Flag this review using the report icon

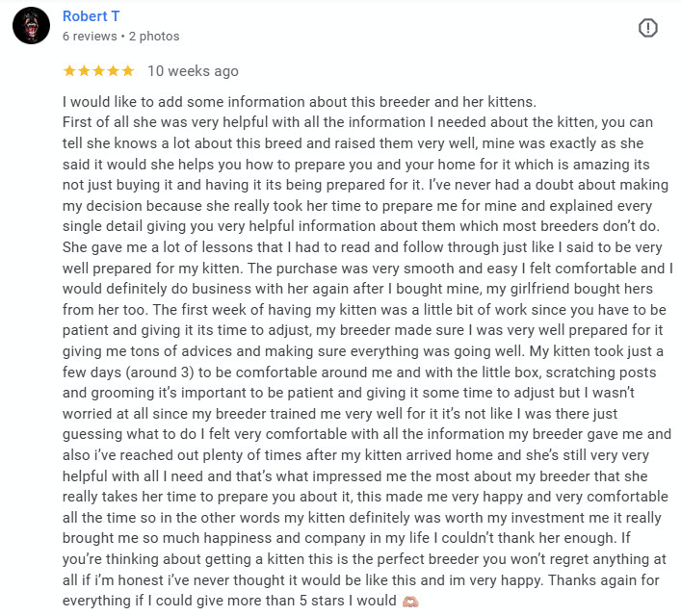[648, 28]
